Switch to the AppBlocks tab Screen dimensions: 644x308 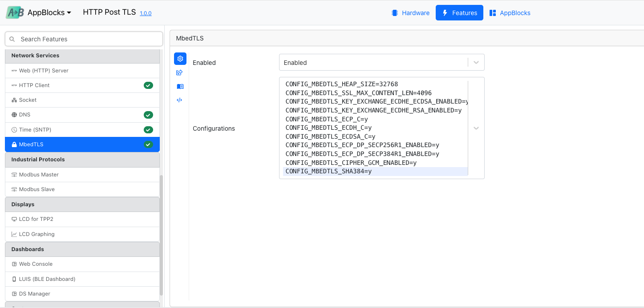[x=510, y=13]
